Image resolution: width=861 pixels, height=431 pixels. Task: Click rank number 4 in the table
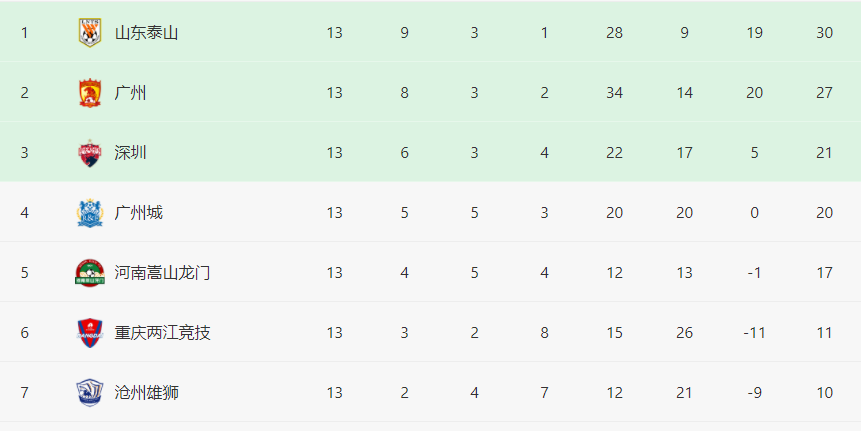click(25, 213)
